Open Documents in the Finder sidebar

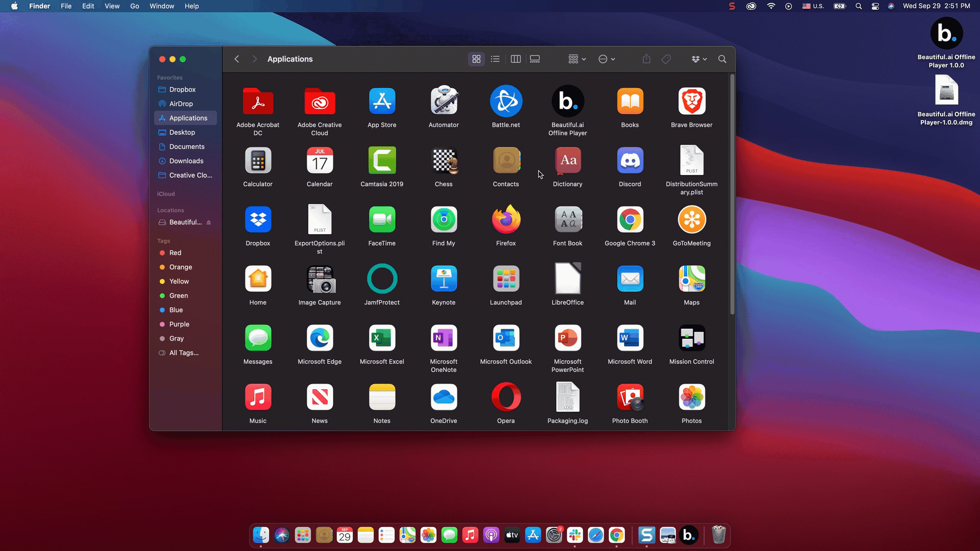(x=185, y=147)
